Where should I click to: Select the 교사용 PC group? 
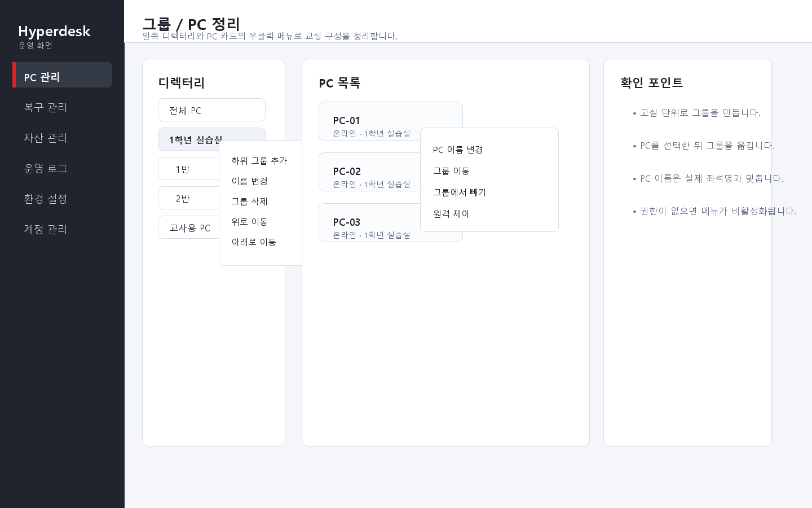click(189, 227)
